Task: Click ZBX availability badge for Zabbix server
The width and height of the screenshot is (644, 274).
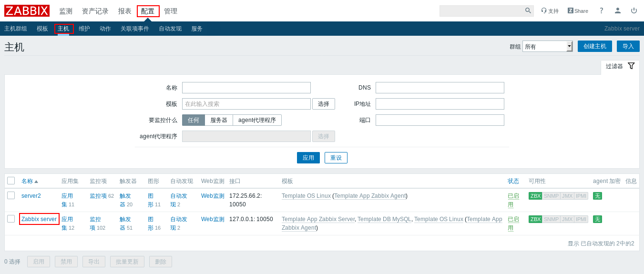Action: pyautogui.click(x=535, y=219)
